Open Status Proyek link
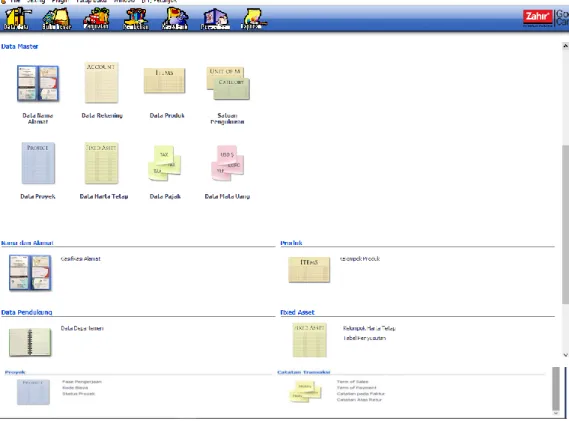 (x=78, y=393)
